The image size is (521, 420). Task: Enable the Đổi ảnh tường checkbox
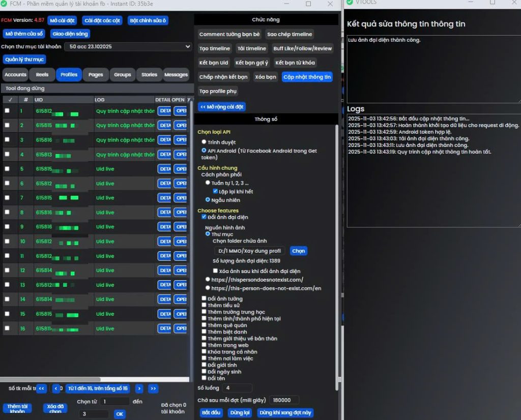(204, 298)
